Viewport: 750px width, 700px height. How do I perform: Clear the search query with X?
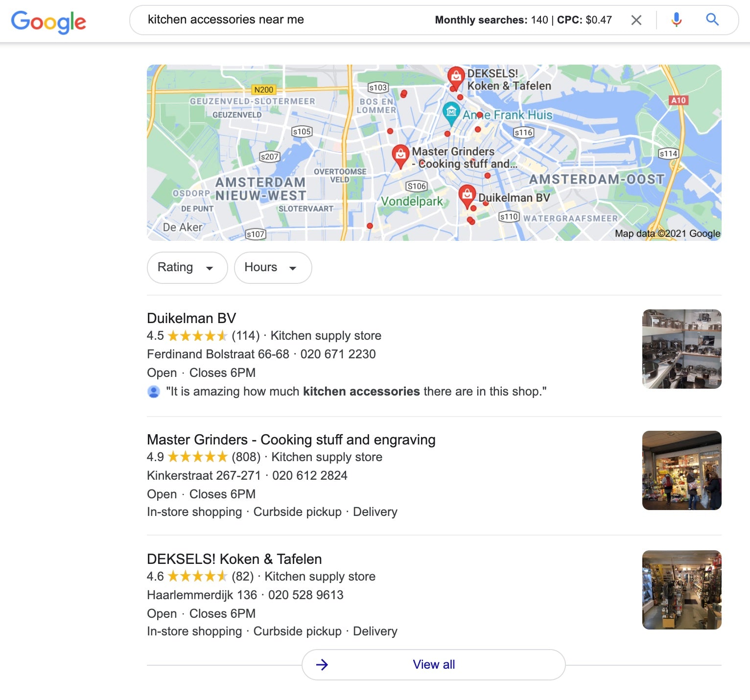[x=636, y=20]
